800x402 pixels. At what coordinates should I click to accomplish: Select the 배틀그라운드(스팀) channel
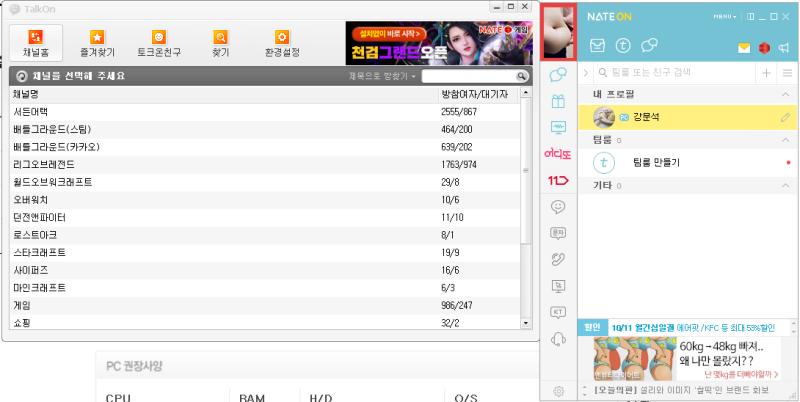tap(264, 130)
